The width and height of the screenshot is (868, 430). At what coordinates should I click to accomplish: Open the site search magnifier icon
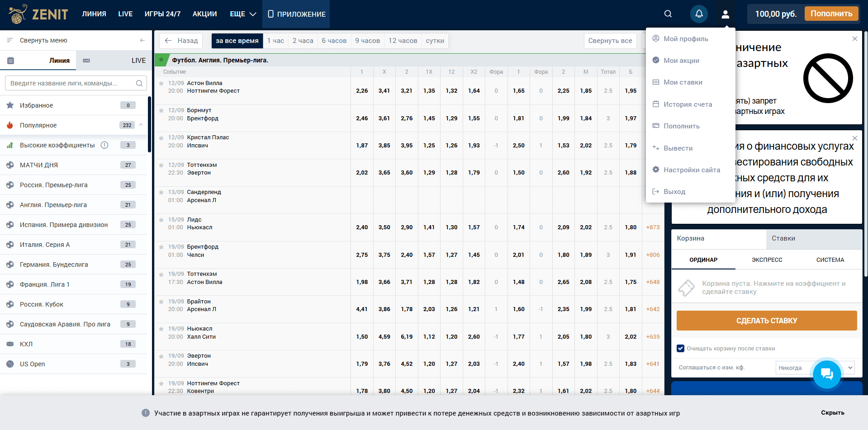point(668,14)
